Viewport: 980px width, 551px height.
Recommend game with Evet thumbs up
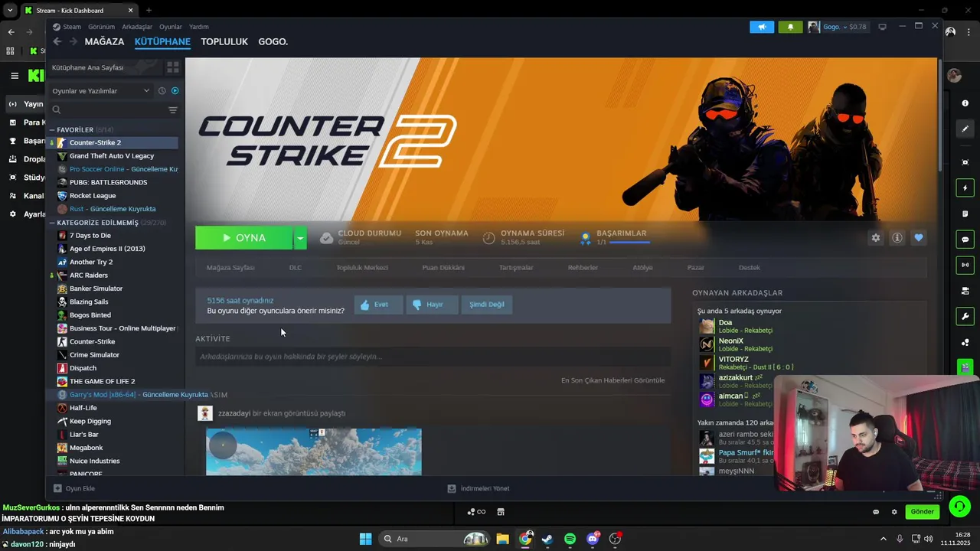click(x=378, y=305)
